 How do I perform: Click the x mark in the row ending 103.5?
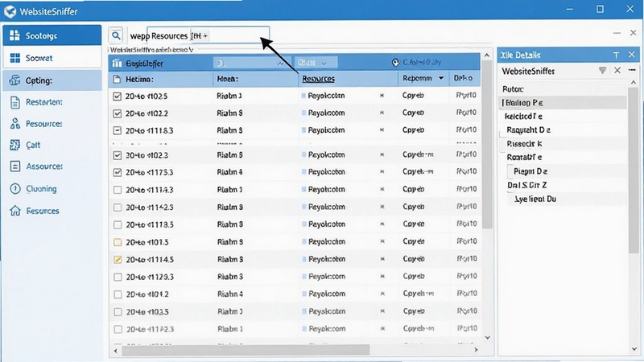coord(382,311)
